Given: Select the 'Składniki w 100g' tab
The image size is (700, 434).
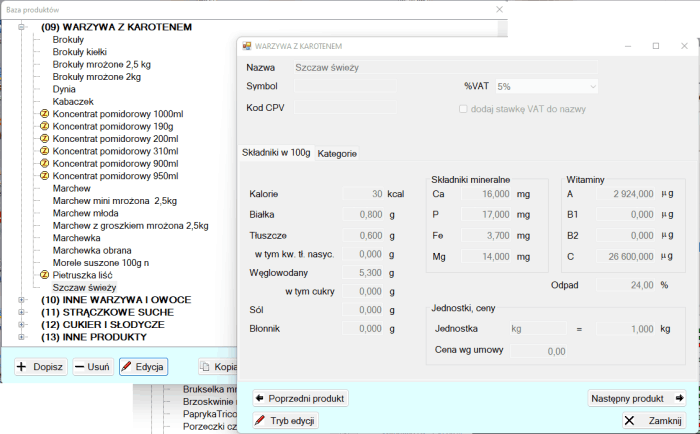Looking at the screenshot, I should tap(277, 152).
